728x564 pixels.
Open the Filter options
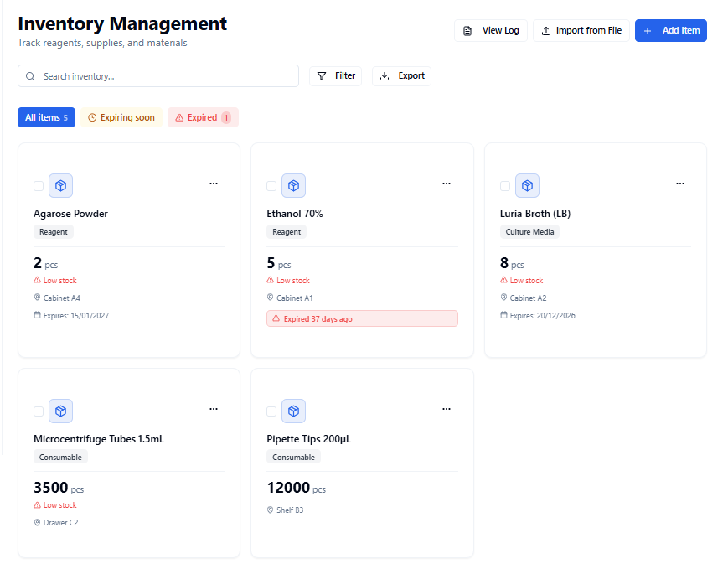click(x=336, y=75)
